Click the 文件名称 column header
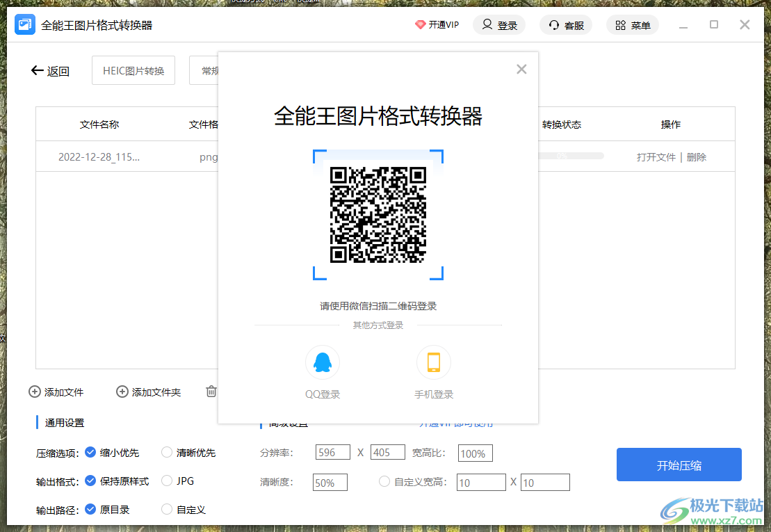 [99, 124]
